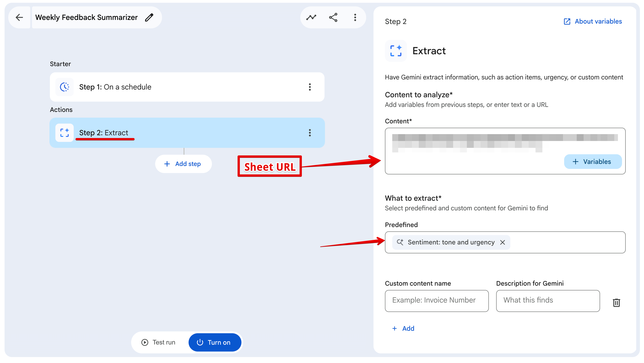Edit flow name with pencil icon
Screen dimensions: 644x363
(149, 17)
